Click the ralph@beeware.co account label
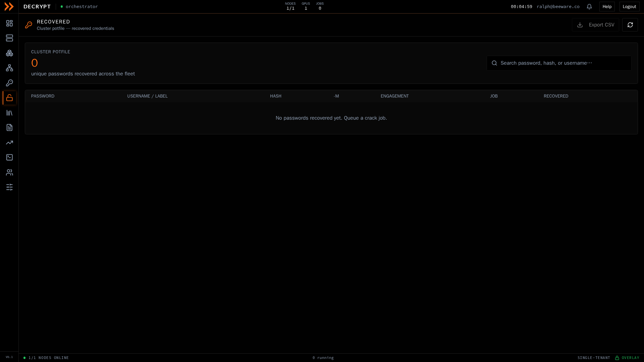Screen dimensions: 644x362 click(558, 6)
